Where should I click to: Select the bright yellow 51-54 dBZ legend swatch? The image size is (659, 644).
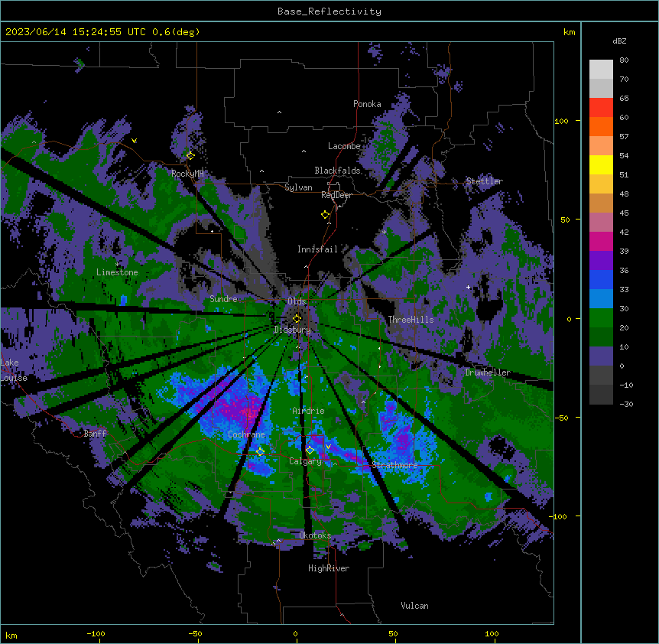(x=601, y=164)
